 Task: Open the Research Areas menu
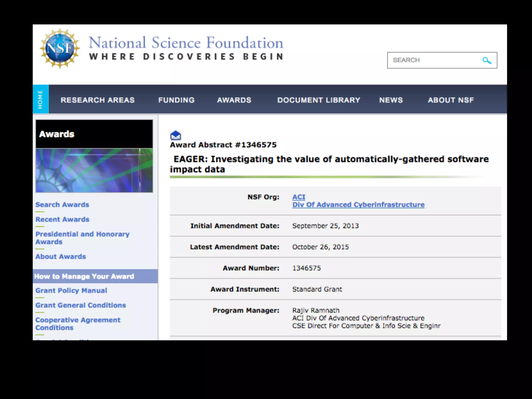97,100
